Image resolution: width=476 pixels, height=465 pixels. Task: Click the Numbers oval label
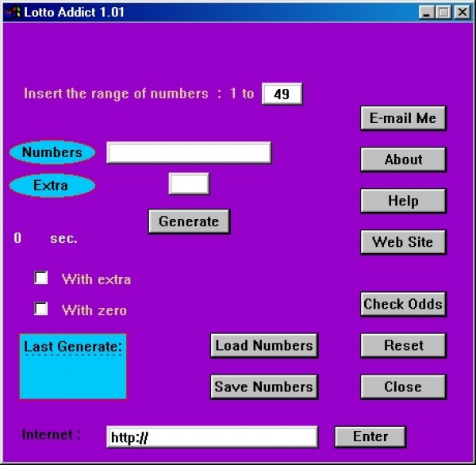tap(52, 152)
